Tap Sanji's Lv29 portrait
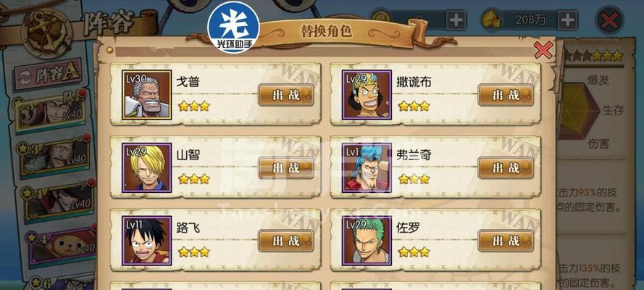 pyautogui.click(x=146, y=167)
